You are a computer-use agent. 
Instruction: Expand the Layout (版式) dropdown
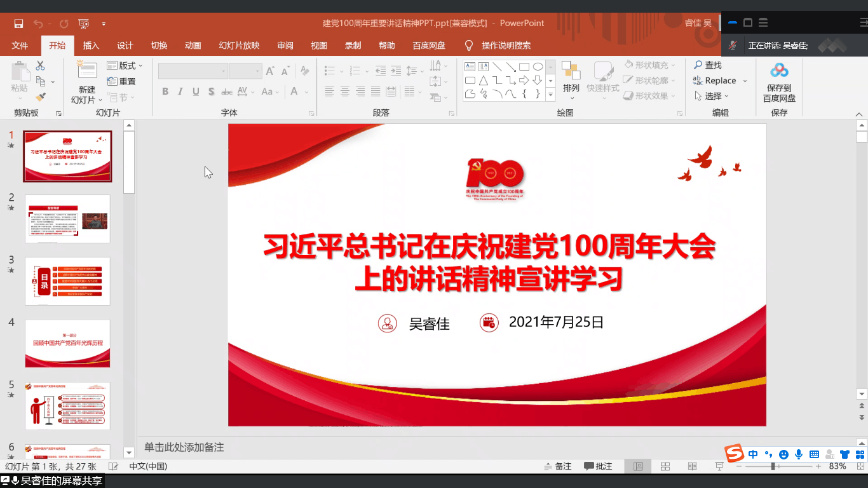pos(125,65)
